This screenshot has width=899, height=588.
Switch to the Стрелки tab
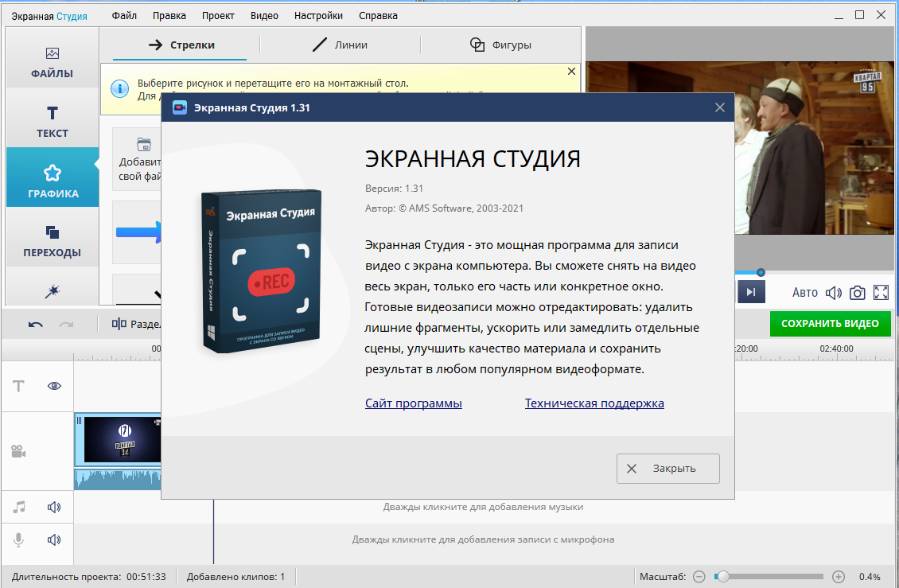click(x=180, y=45)
